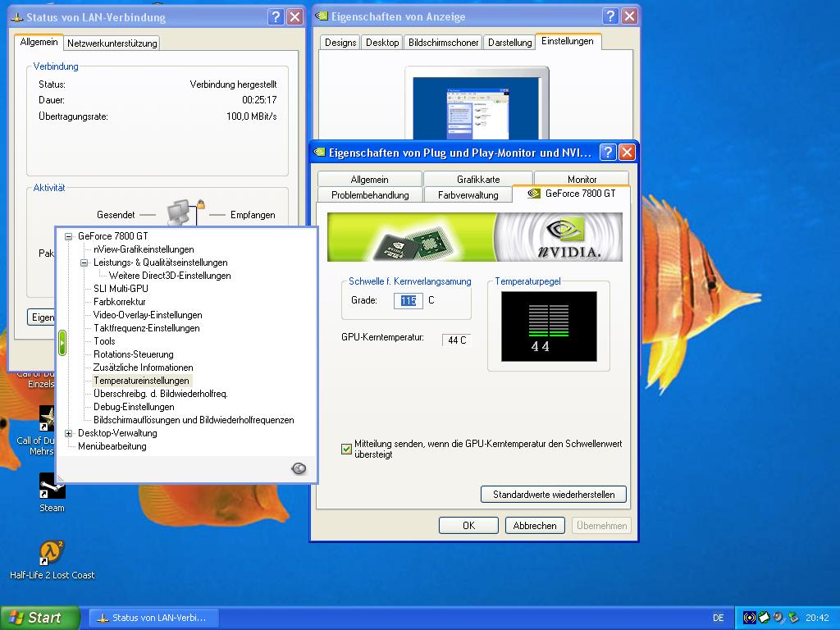Click Abbrechen in monitor properties dialog
840x630 pixels.
coord(535,526)
